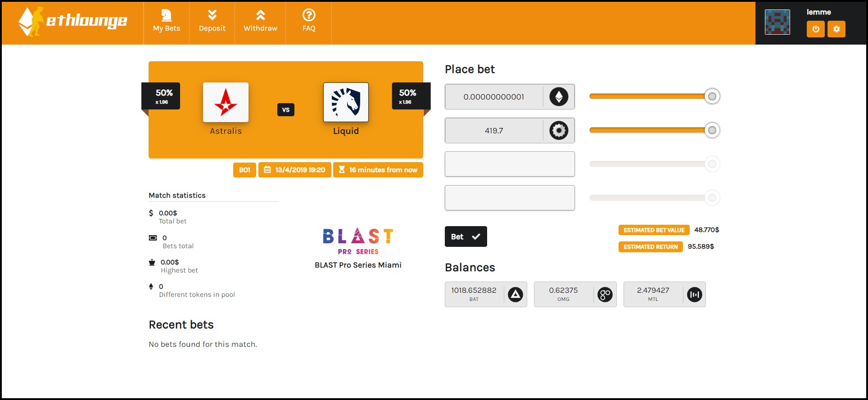Select the OMG balance 0.62375
Screen dimensions: 868x400
(575, 294)
